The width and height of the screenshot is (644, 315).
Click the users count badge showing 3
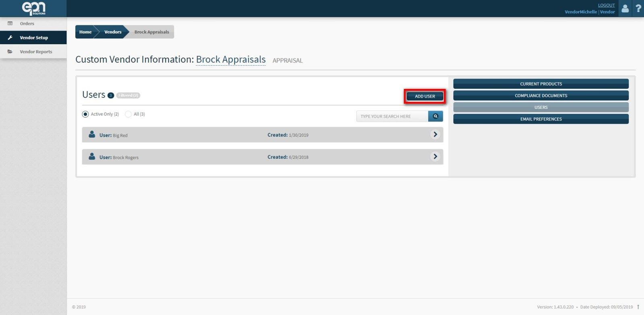(111, 95)
